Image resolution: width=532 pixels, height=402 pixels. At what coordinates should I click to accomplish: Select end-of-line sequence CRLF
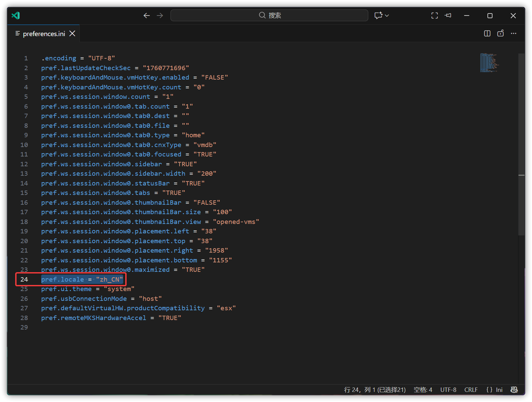point(471,390)
